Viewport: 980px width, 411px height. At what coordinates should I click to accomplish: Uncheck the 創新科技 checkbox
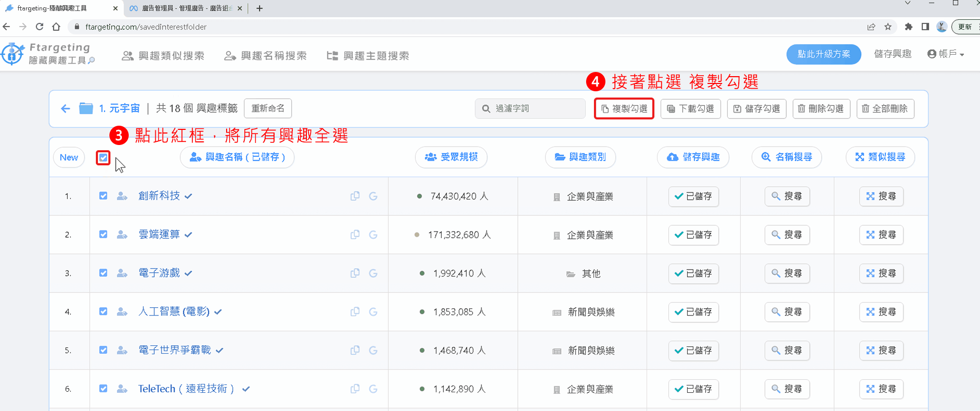point(103,196)
